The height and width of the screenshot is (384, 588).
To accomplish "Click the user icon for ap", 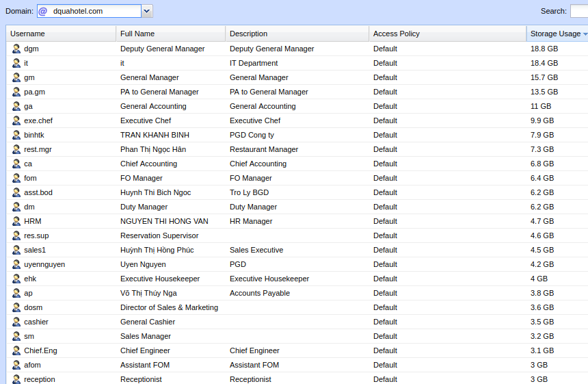I will pyautogui.click(x=16, y=293).
